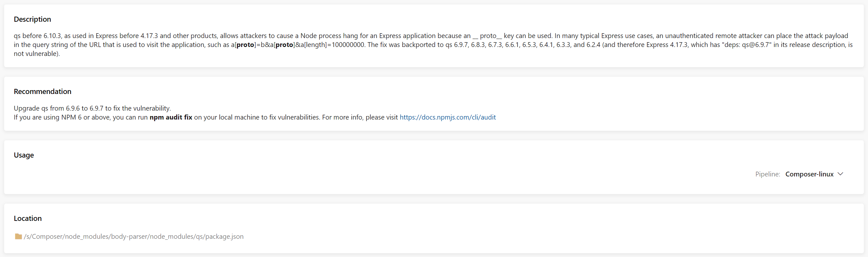
Task: Click the Description section heading
Action: tap(32, 19)
